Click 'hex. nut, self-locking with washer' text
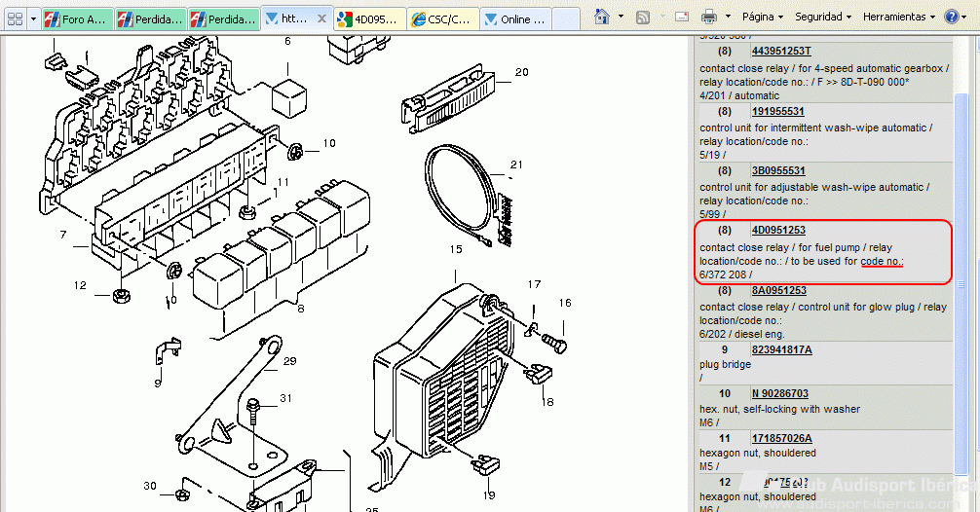This screenshot has height=512, width=980. [x=779, y=410]
